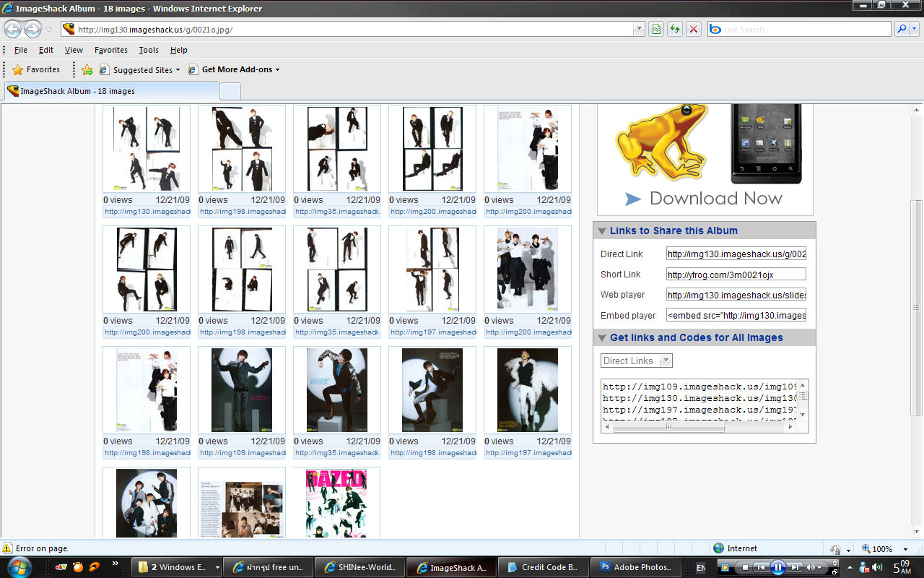
Task: Expand the quick launch overflow chevron
Action: click(x=115, y=563)
